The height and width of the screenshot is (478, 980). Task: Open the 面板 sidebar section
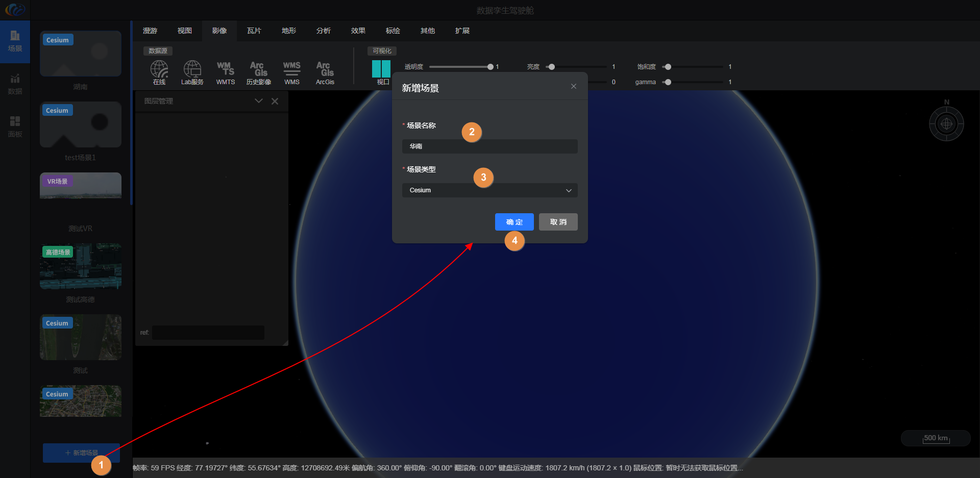coord(15,127)
